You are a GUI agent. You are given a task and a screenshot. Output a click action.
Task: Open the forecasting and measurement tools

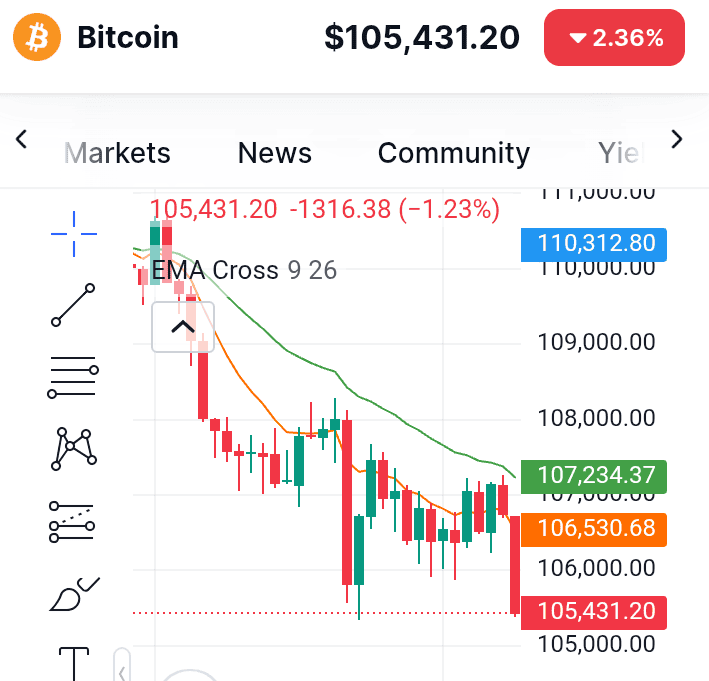74,522
